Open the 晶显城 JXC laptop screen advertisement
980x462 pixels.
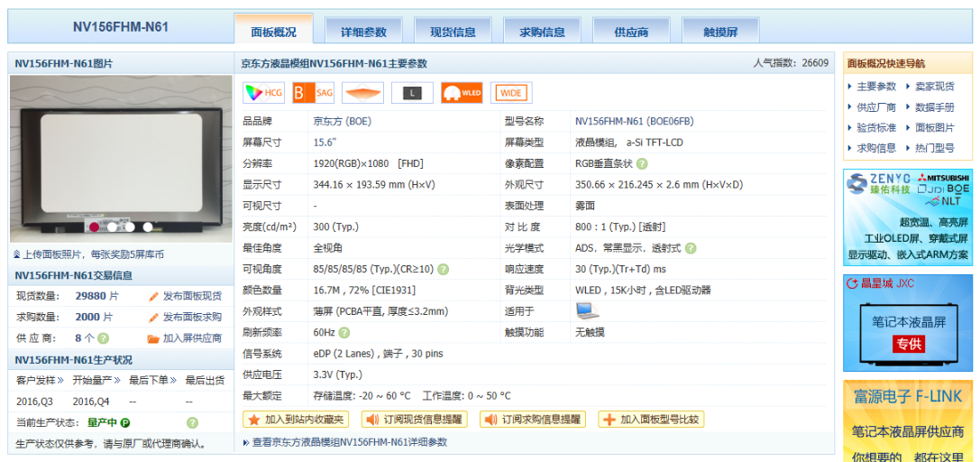click(x=908, y=322)
